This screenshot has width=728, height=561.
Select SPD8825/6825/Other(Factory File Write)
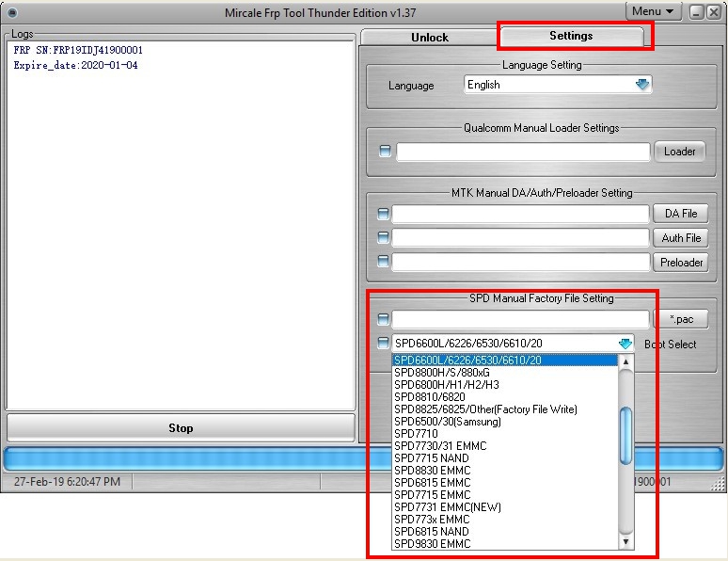(x=505, y=409)
